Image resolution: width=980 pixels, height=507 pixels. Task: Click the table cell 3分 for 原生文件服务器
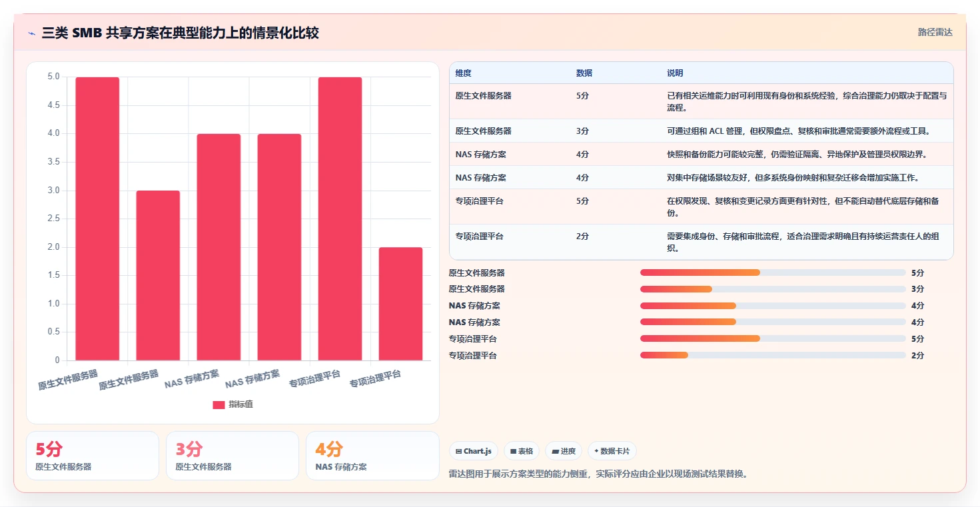pos(582,131)
